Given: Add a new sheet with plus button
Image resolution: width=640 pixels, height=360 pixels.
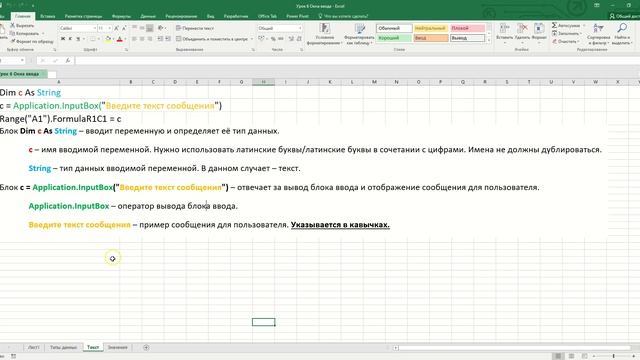Looking at the screenshot, I should pos(146,347).
